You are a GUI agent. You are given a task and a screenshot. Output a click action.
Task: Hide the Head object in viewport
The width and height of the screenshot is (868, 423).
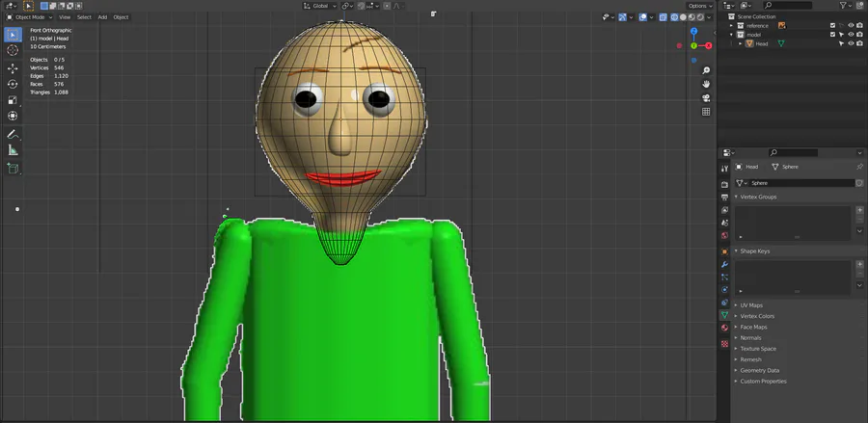coord(851,43)
